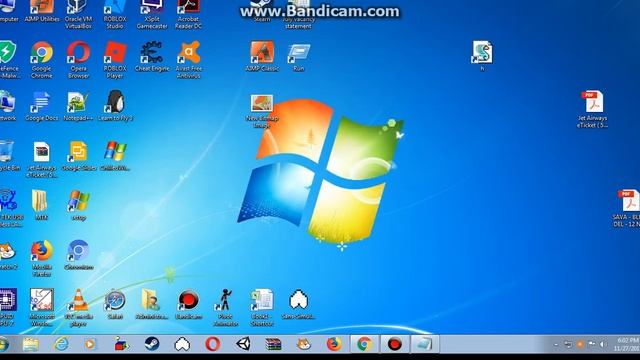Launch Oracle VM VirtualBox from desktop
Screen dimensions: 640x360
[x=78, y=15]
